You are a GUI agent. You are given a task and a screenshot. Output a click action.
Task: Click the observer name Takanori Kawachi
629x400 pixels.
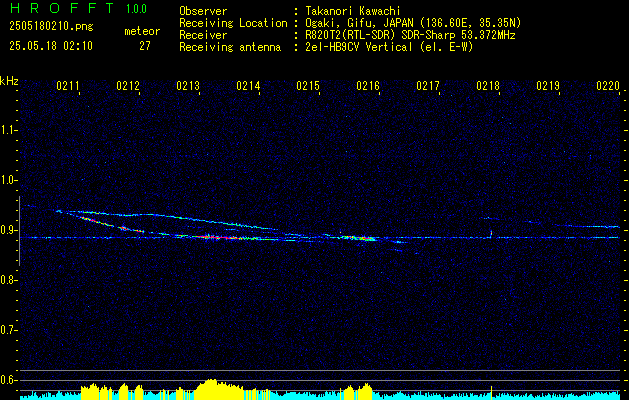click(x=353, y=11)
